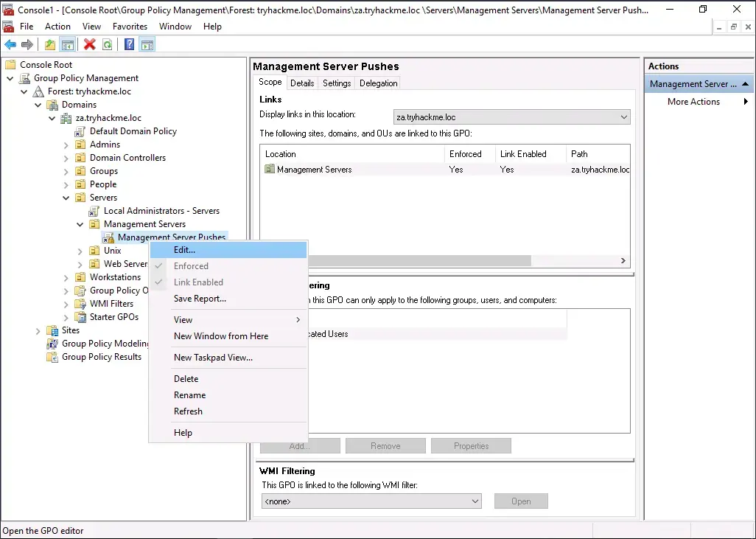This screenshot has width=756, height=539.
Task: Click the Properties button
Action: pos(471,446)
